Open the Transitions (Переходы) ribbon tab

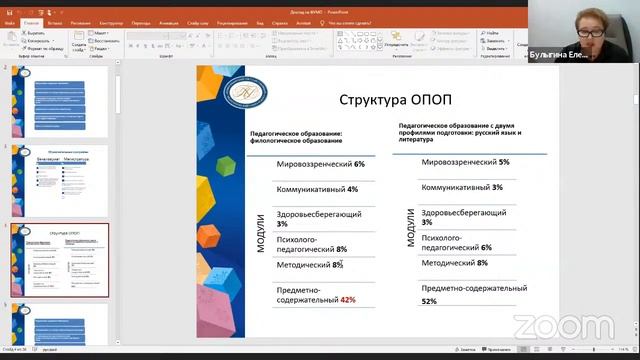141,23
